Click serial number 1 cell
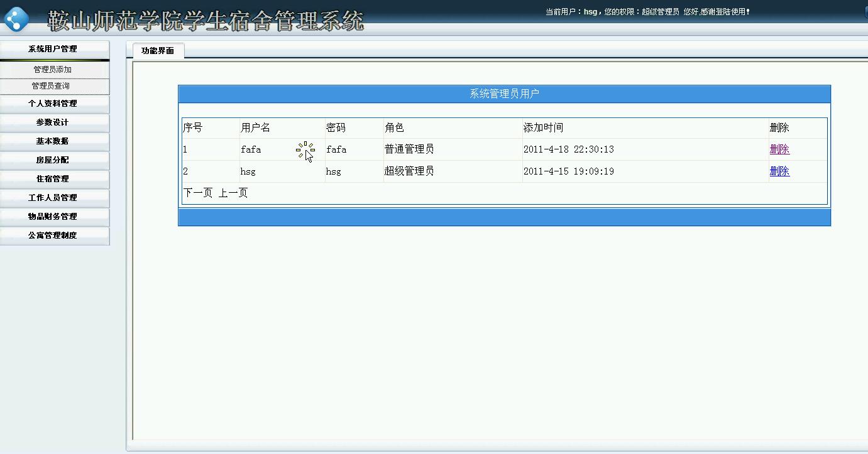868x454 pixels. coord(185,149)
